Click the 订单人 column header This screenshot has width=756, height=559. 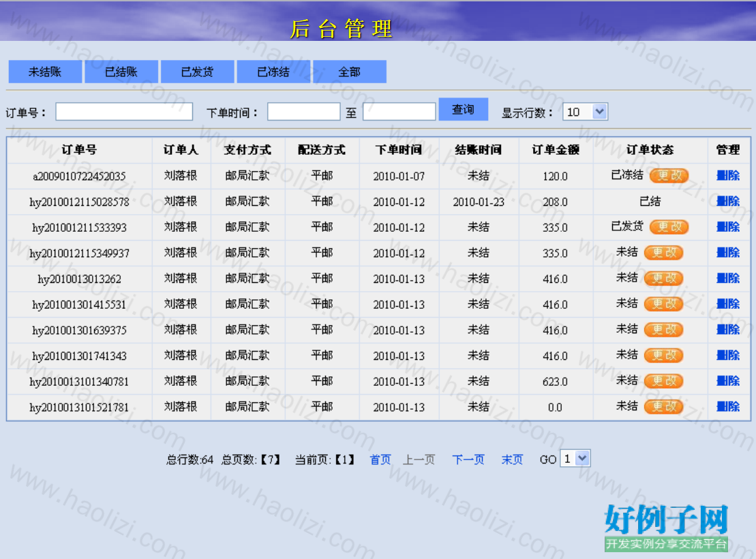pos(181,150)
